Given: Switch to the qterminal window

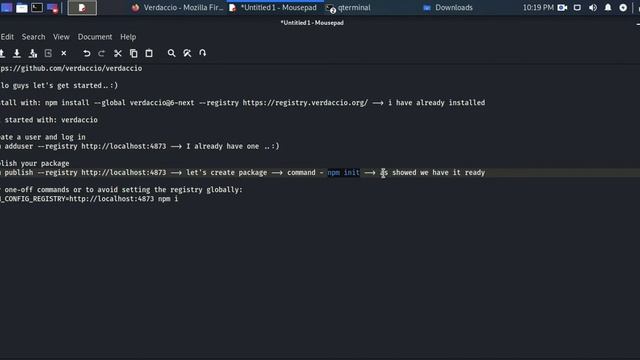Looking at the screenshot, I should [348, 7].
